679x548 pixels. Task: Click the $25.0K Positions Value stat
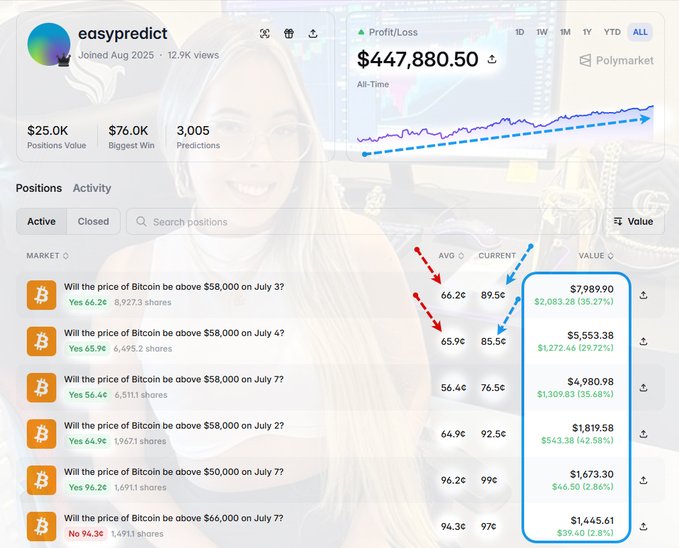pos(56,136)
